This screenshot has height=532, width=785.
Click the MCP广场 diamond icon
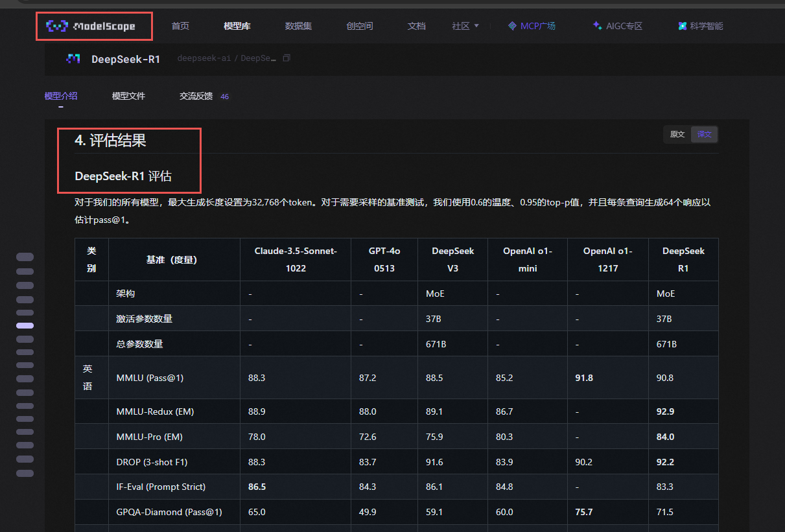tap(512, 26)
